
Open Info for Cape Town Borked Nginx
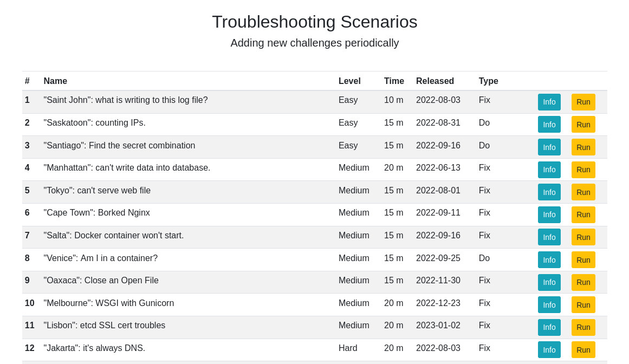[x=549, y=214]
